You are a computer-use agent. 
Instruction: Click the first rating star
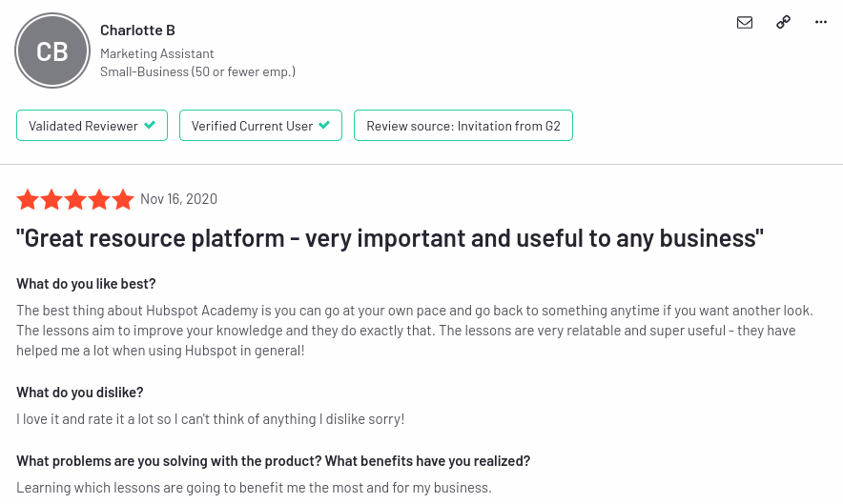tap(28, 199)
